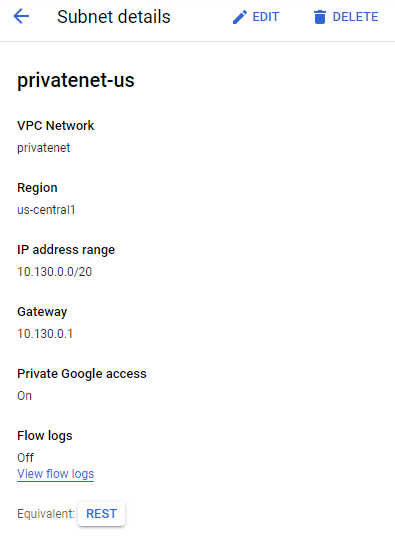Screen dimensions: 395x541
Task: Select the On value under Private Google access
Action: pos(24,396)
